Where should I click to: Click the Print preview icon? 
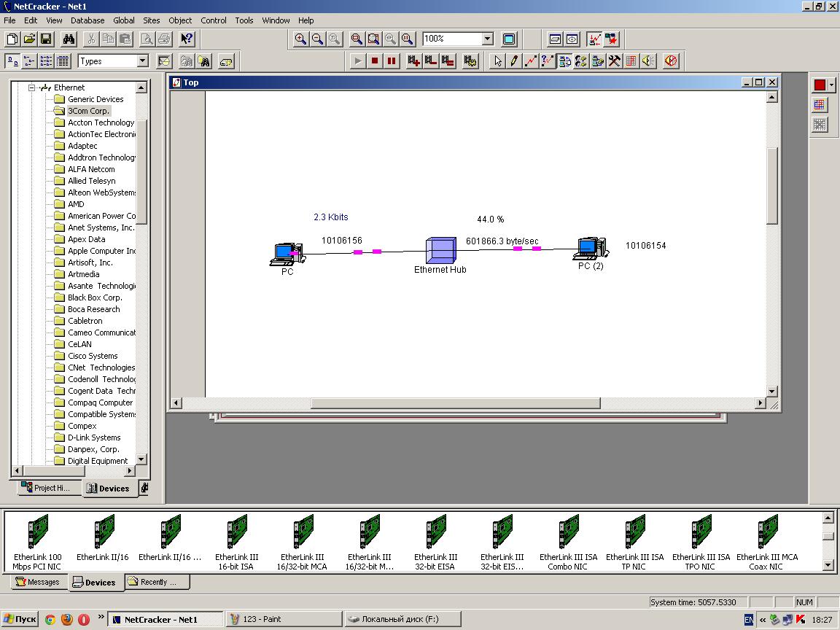pos(147,39)
